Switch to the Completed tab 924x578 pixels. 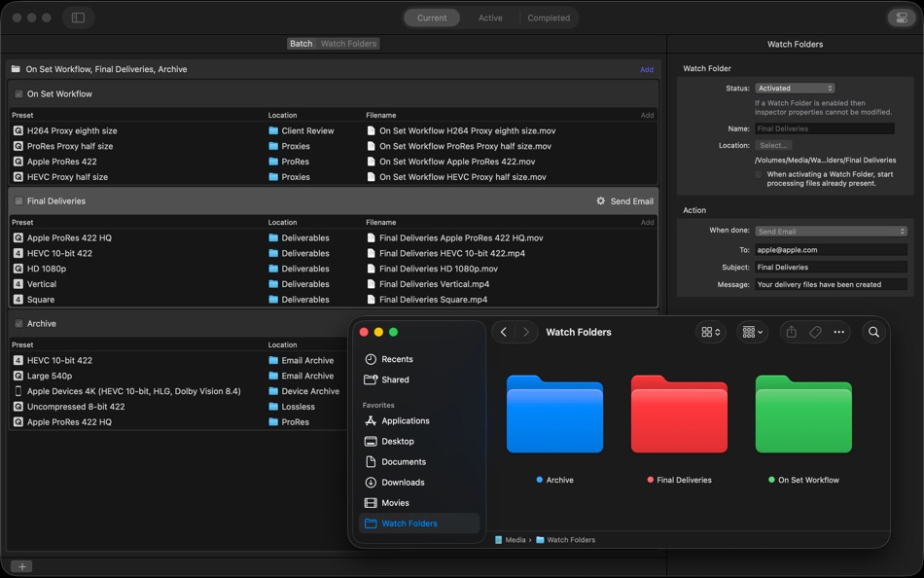[549, 18]
